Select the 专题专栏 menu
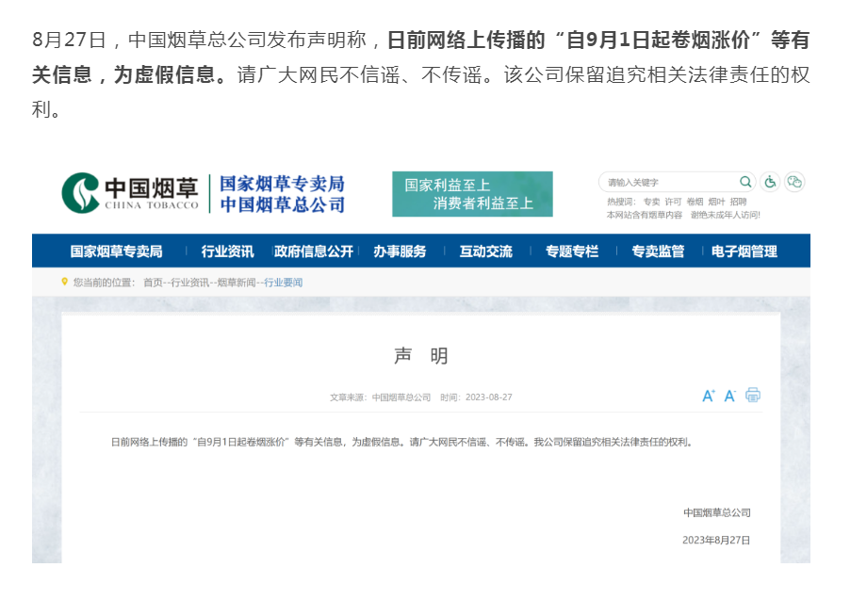The width and height of the screenshot is (867, 616). pyautogui.click(x=572, y=251)
